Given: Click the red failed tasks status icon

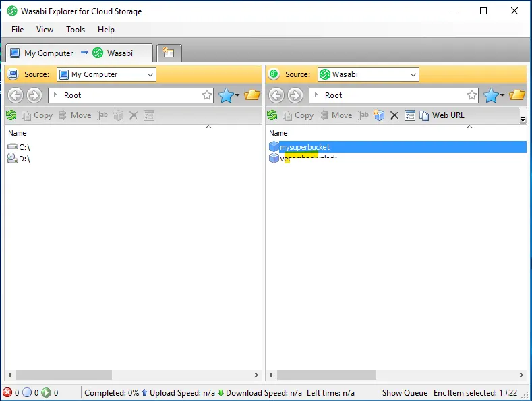Looking at the screenshot, I should click(7, 392).
